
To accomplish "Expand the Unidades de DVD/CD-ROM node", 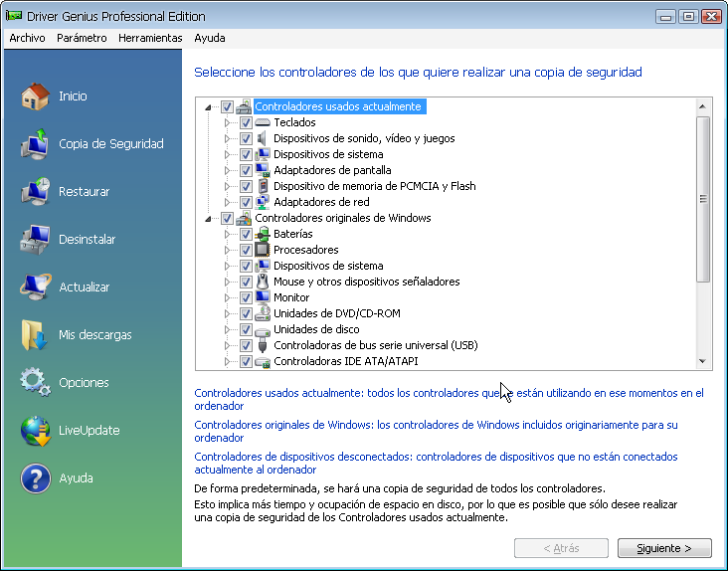I will (x=227, y=313).
